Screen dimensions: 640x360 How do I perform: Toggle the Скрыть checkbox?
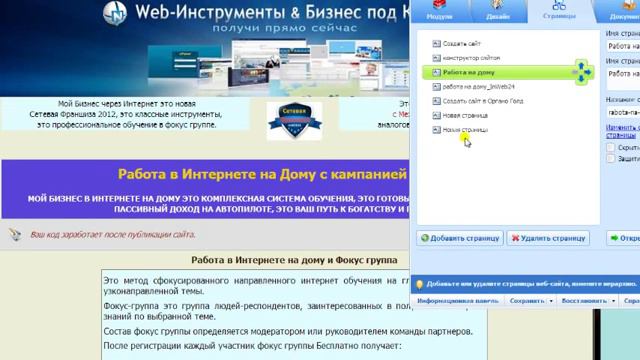611,147
